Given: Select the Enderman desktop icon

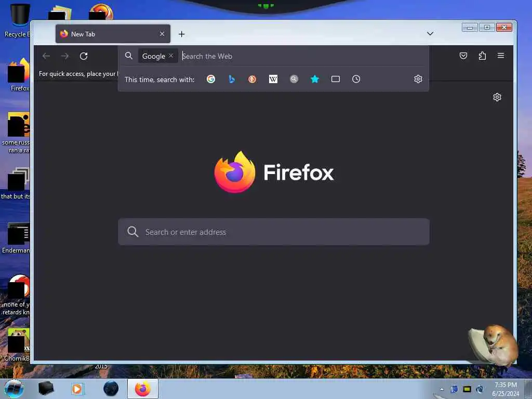Looking at the screenshot, I should [17, 238].
